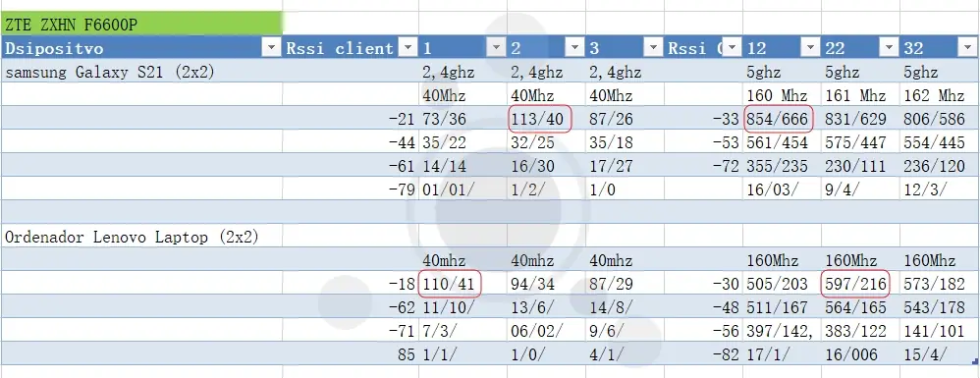This screenshot has width=980, height=378.
Task: Open the filter dropdown for column 12
Action: point(811,47)
